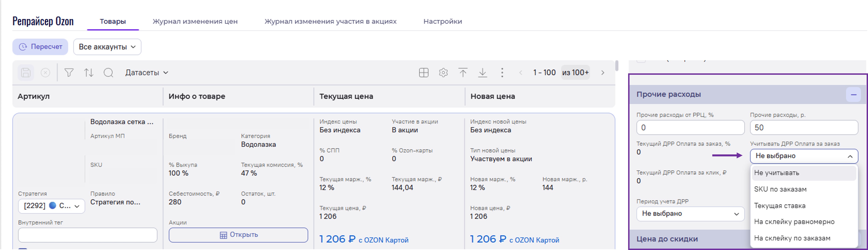This screenshot has width=868, height=250.
Task: Open the Датасеты dropdown
Action: coord(147,73)
